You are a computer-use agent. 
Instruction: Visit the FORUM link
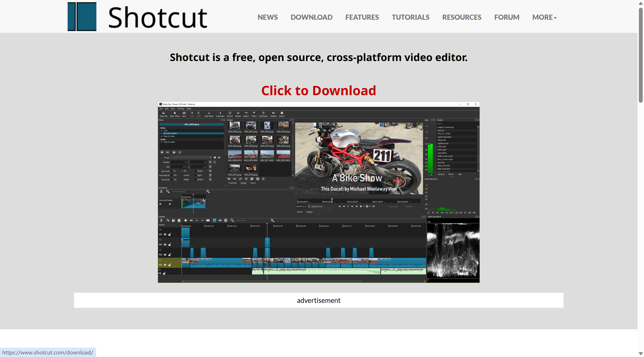click(x=507, y=17)
